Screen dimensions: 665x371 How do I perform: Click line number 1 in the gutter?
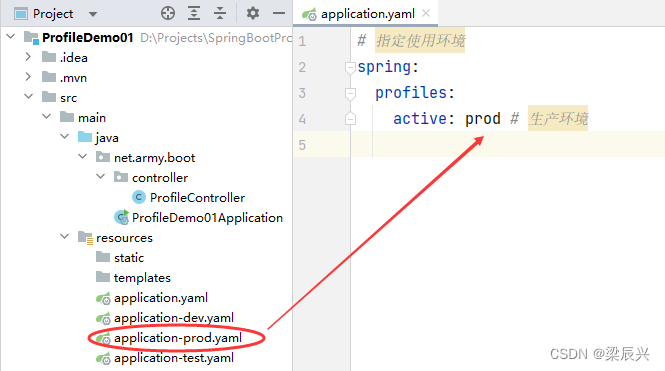click(x=302, y=41)
